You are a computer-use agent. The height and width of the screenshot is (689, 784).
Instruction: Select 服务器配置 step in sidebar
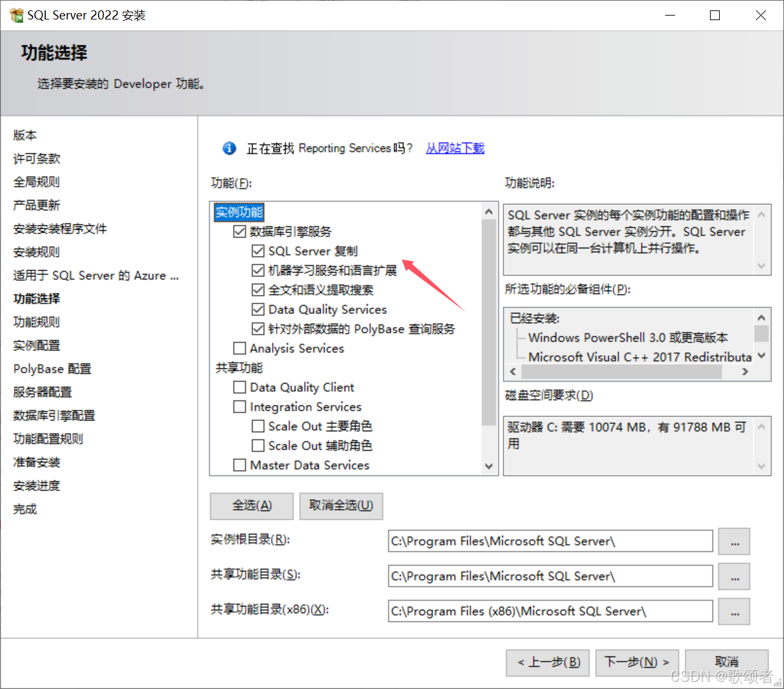click(43, 392)
